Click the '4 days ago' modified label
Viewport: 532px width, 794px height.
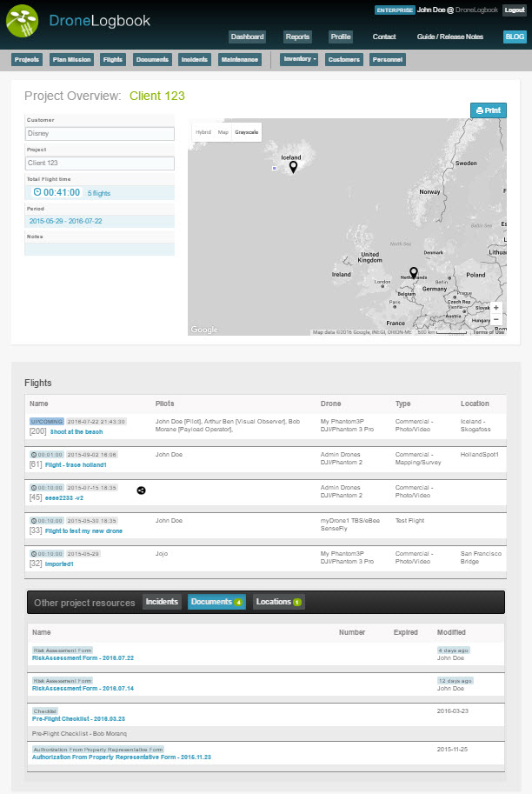click(x=454, y=651)
